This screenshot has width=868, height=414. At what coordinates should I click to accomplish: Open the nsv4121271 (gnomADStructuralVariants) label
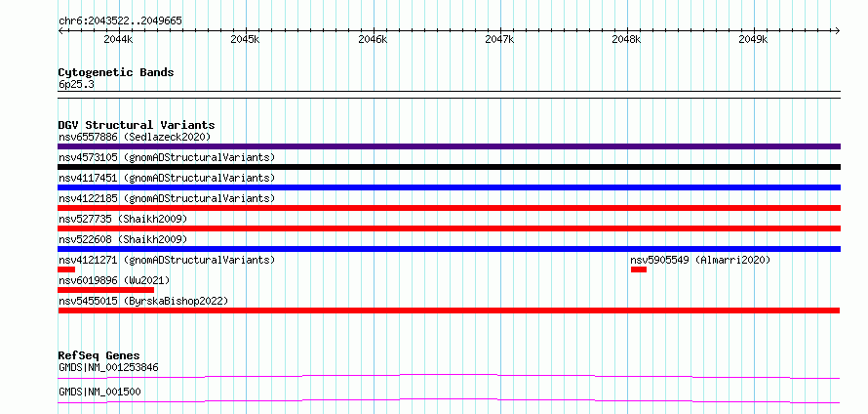167,260
